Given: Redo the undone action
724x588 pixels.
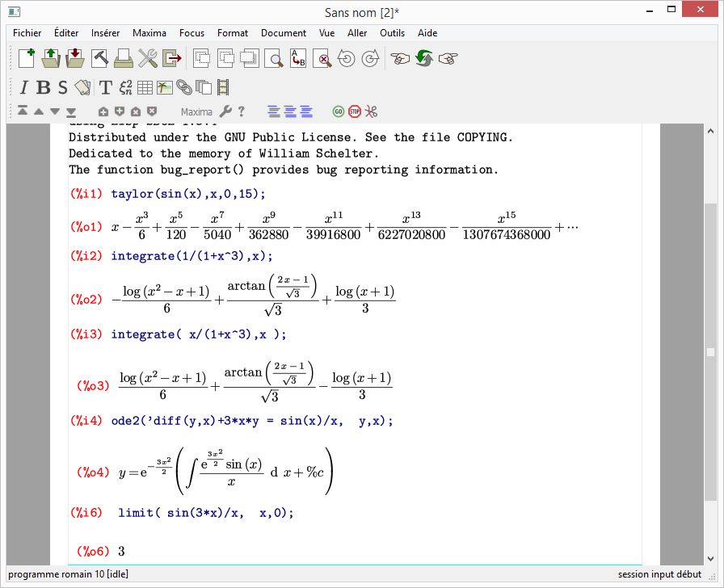Looking at the screenshot, I should coord(370,58).
